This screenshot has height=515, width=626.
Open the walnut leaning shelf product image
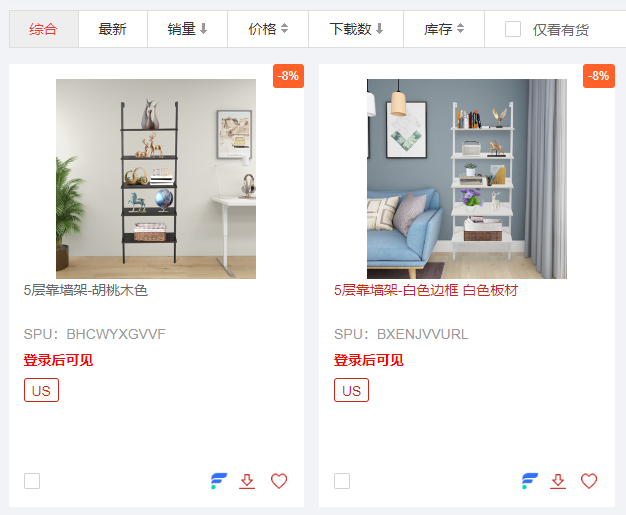coord(156,179)
